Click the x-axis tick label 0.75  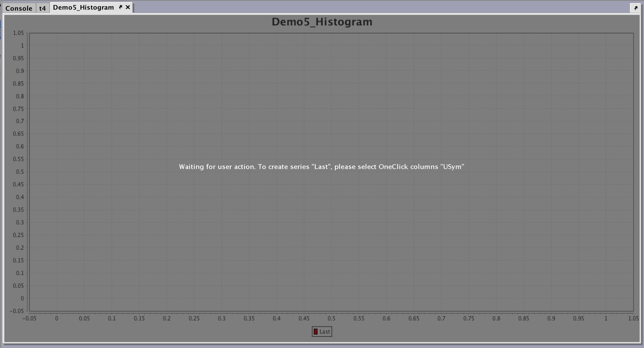[469, 318]
